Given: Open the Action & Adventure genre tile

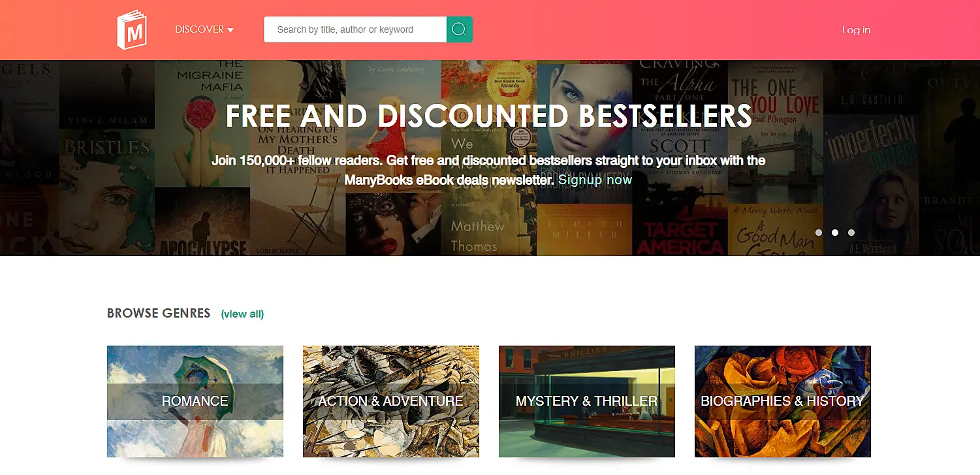Looking at the screenshot, I should pyautogui.click(x=391, y=401).
